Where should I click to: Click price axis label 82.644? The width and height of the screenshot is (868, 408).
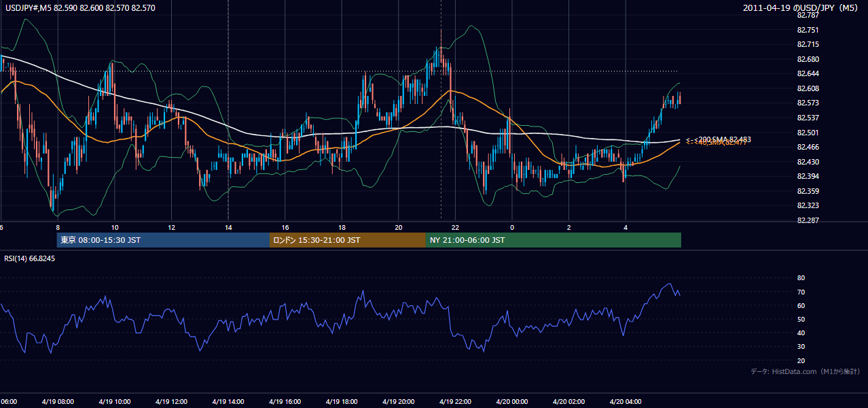tap(808, 73)
